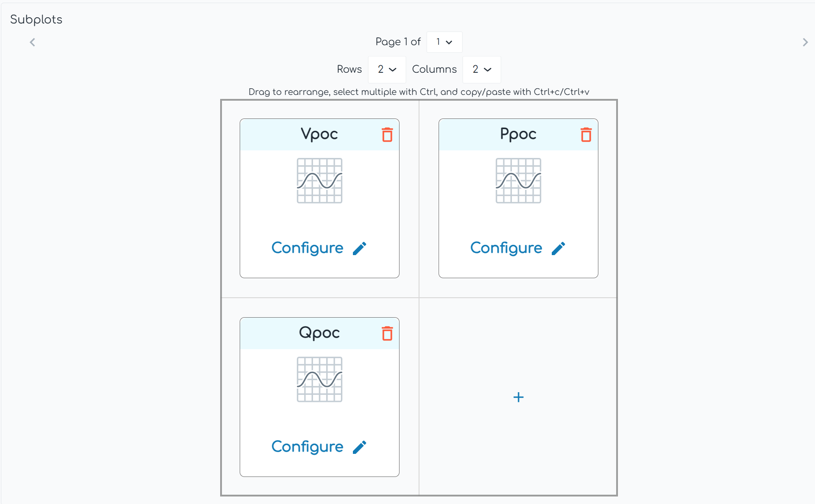
Task: Click the pencil icon on Qpoc card
Action: point(360,447)
